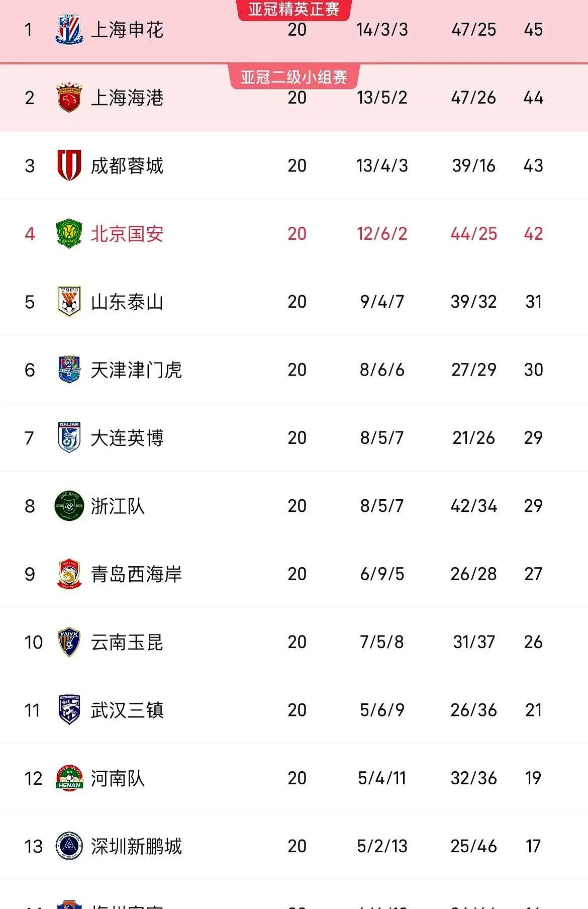Viewport: 588px width, 909px height.
Task: Click the Henan team logo
Action: [69, 778]
